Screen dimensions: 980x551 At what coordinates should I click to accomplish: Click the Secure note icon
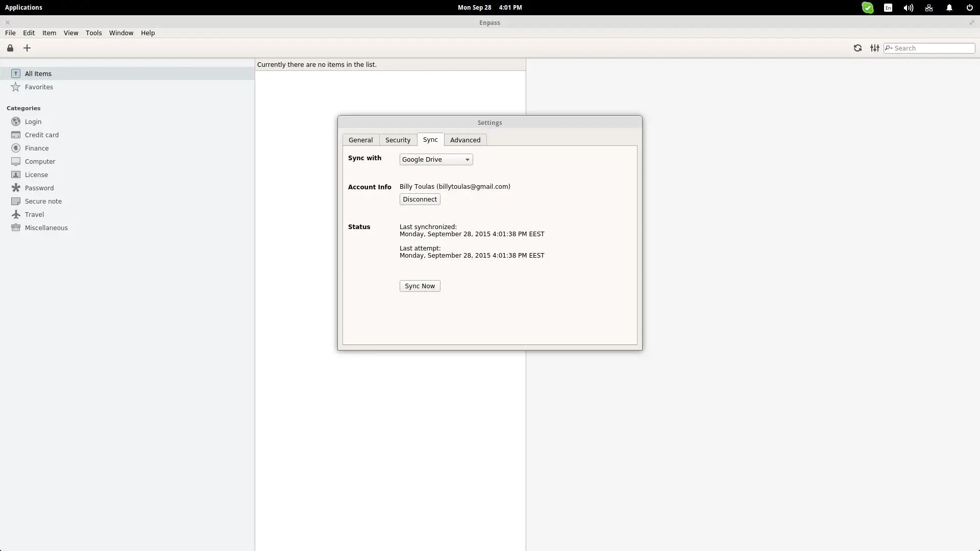click(x=16, y=201)
